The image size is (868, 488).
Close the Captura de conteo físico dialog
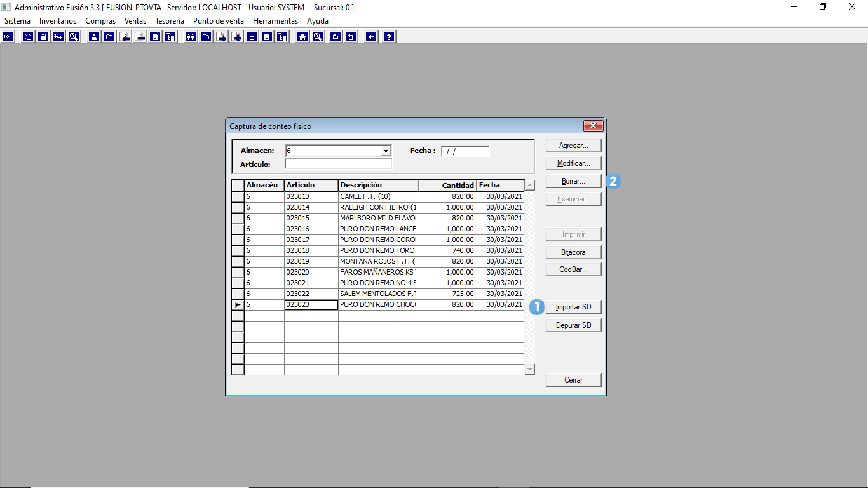(x=593, y=126)
